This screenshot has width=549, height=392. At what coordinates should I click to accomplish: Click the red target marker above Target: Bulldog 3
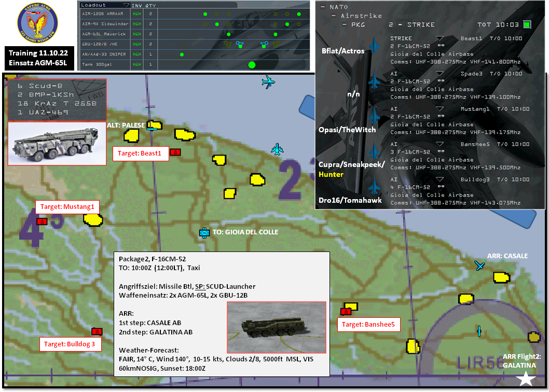tap(97, 331)
